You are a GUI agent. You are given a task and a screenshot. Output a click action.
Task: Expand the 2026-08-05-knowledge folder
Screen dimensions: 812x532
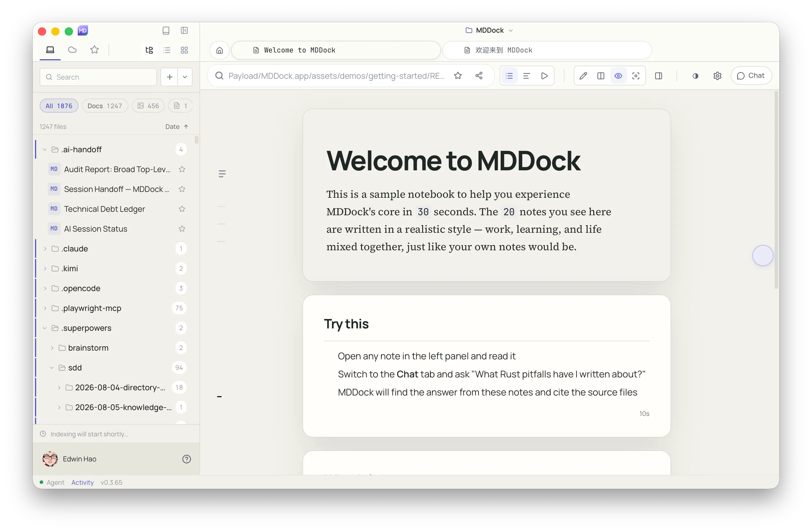click(x=59, y=407)
